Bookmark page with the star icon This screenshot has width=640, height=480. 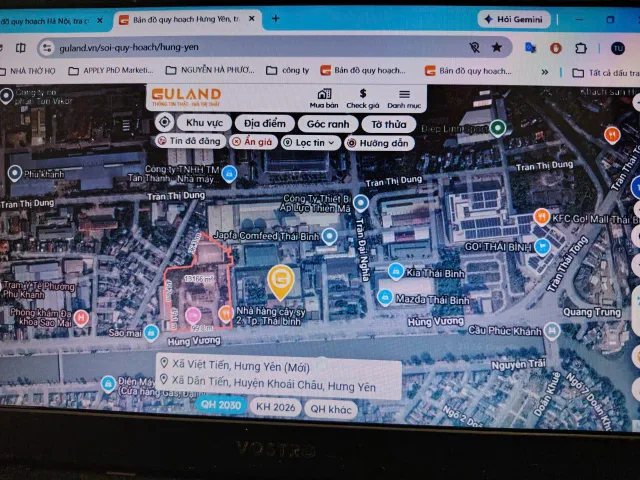(x=497, y=47)
